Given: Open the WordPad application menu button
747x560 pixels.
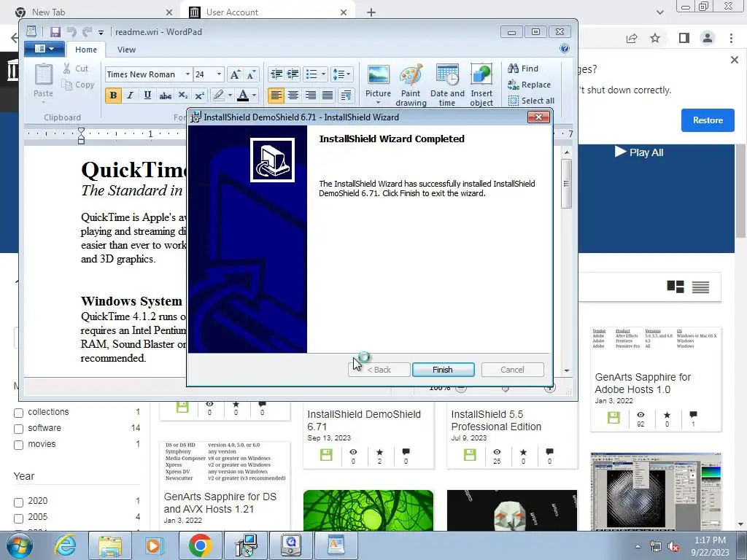Looking at the screenshot, I should [x=44, y=49].
